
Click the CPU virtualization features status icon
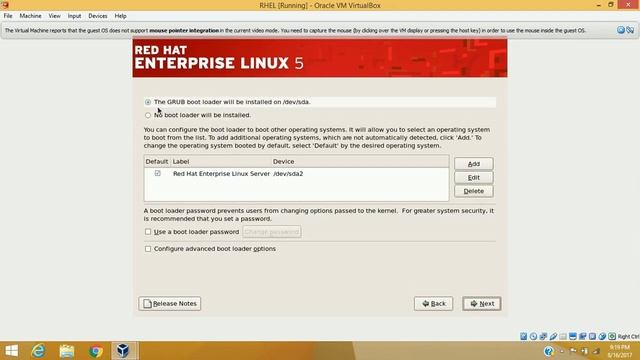pyautogui.click(x=592, y=336)
